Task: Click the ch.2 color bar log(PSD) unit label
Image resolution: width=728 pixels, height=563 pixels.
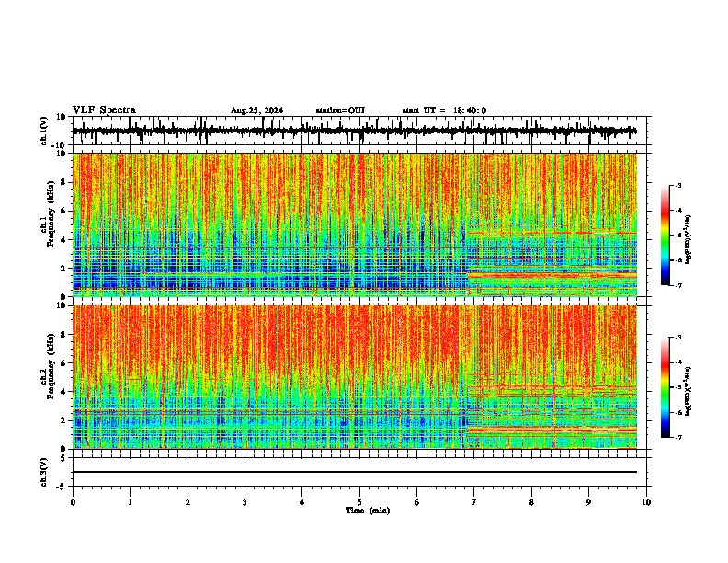Action: (x=688, y=391)
